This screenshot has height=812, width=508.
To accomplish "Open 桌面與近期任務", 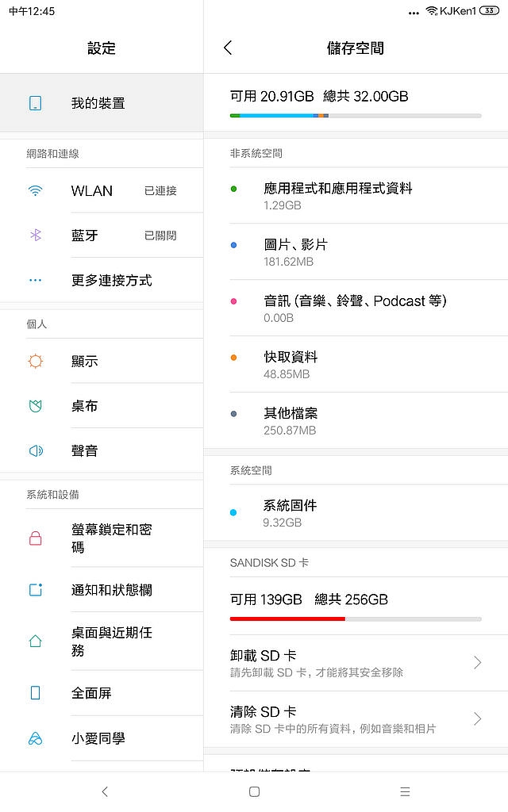I will coord(102,641).
